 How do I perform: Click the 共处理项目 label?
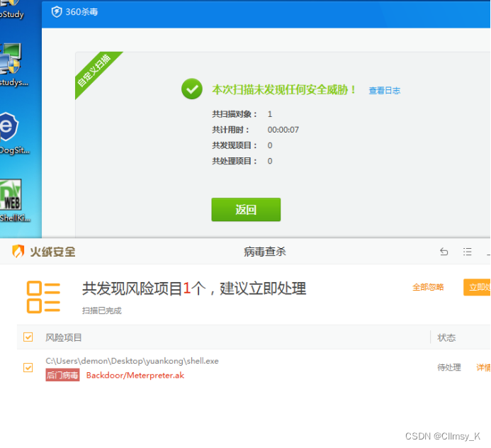[235, 161]
